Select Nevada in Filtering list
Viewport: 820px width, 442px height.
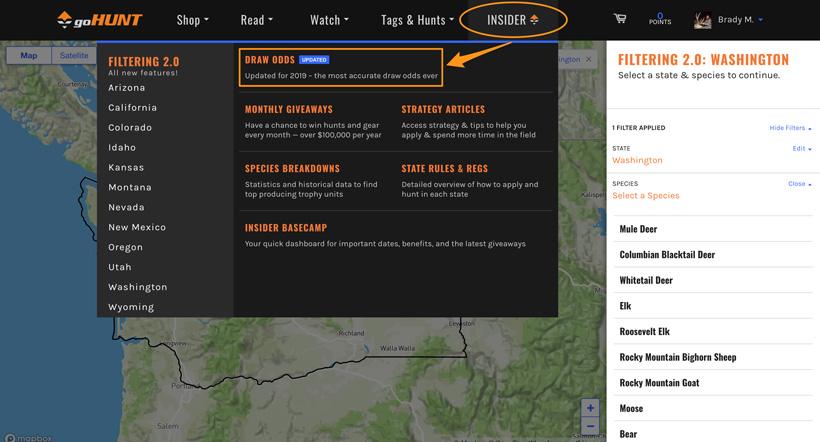(x=126, y=207)
